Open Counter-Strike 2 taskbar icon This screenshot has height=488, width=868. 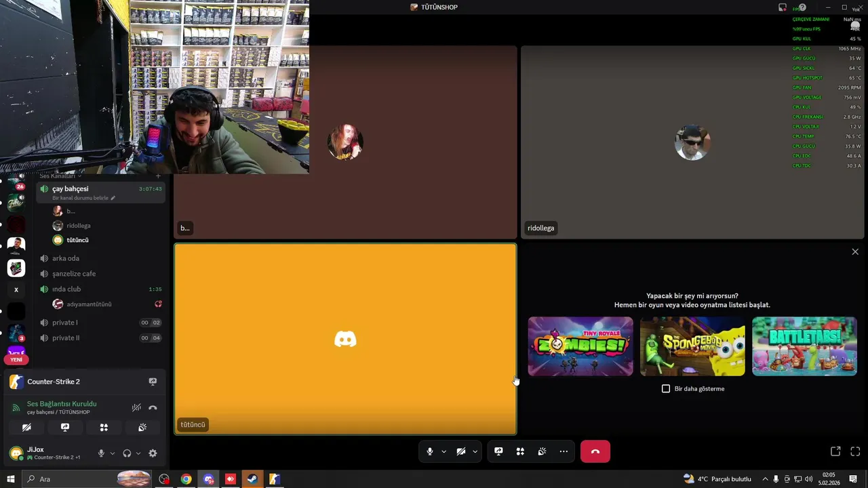click(274, 479)
